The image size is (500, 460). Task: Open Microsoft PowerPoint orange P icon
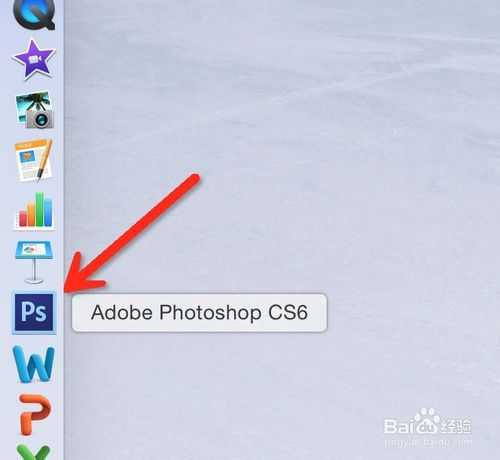(35, 415)
